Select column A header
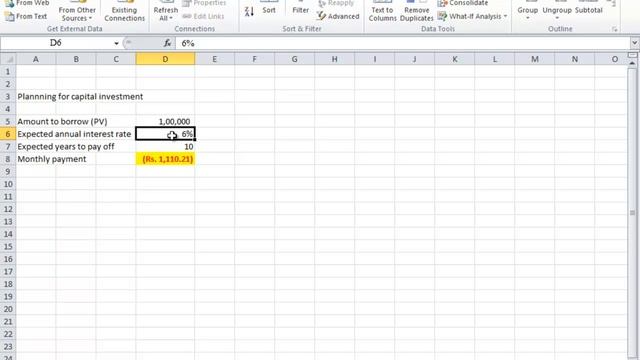640x360 pixels. pos(36,59)
